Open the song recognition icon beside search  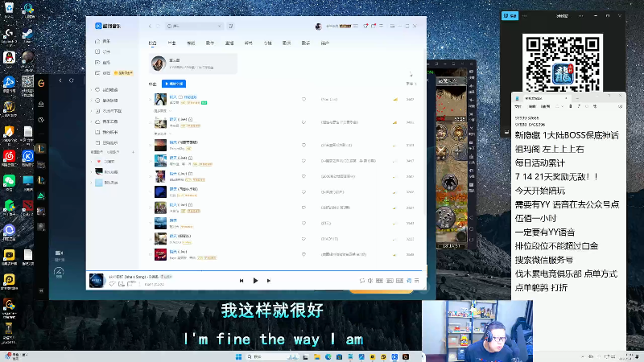[231, 27]
